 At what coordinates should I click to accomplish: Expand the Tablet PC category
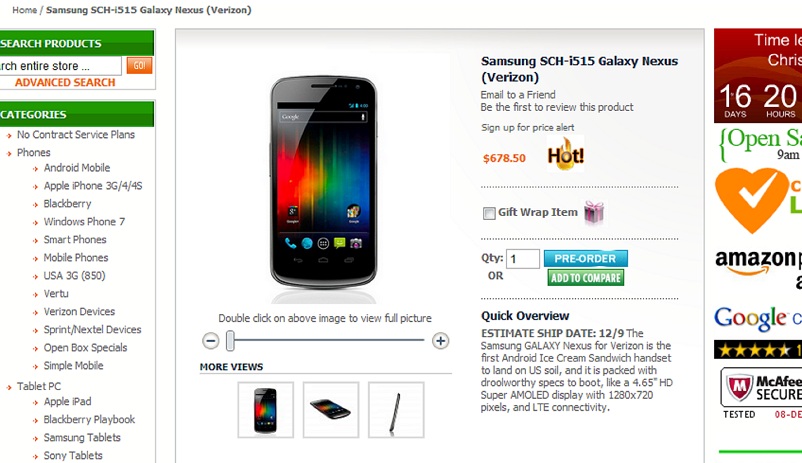38,386
